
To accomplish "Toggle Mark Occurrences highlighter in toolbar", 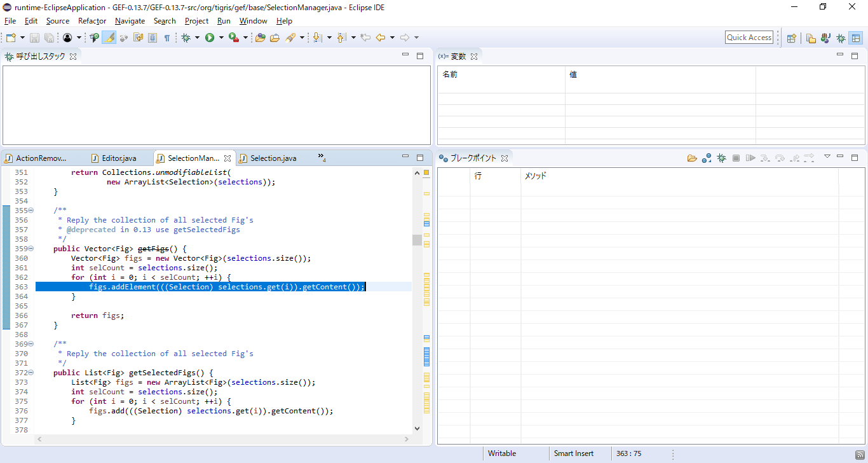I will point(109,38).
